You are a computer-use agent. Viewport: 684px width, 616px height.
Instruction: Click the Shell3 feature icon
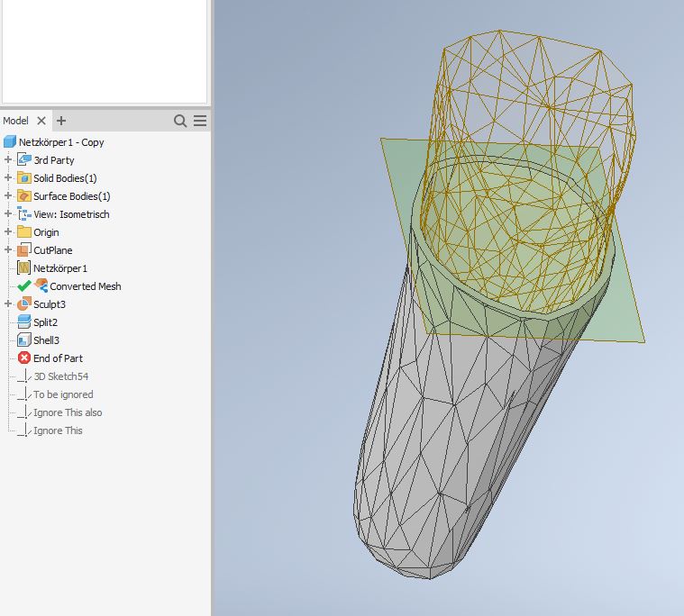click(x=24, y=340)
